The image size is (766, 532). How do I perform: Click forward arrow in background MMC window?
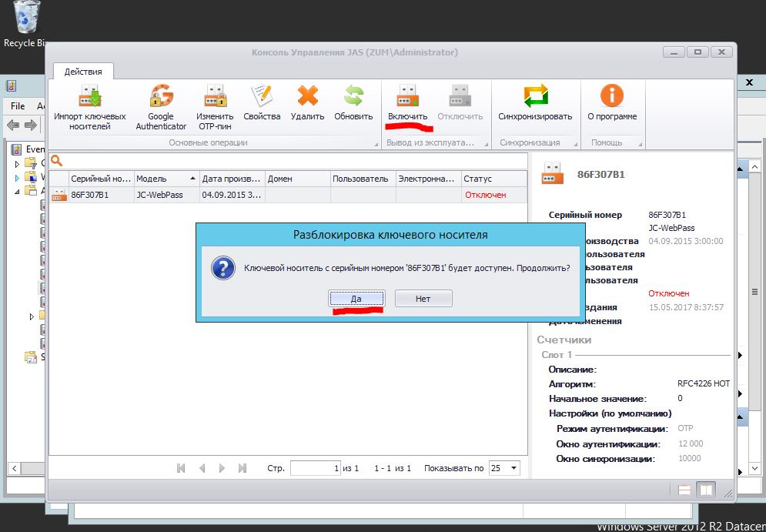pos(31,125)
